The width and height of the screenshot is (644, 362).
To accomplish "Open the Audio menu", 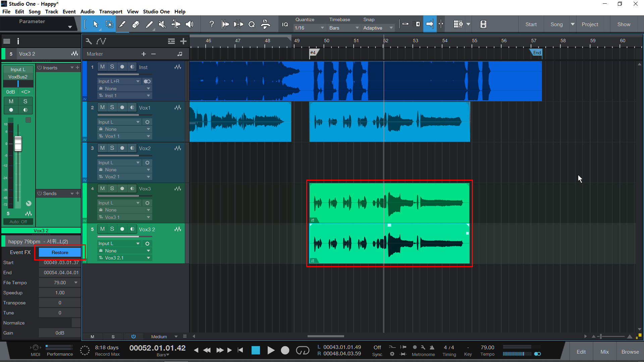I will point(87,11).
